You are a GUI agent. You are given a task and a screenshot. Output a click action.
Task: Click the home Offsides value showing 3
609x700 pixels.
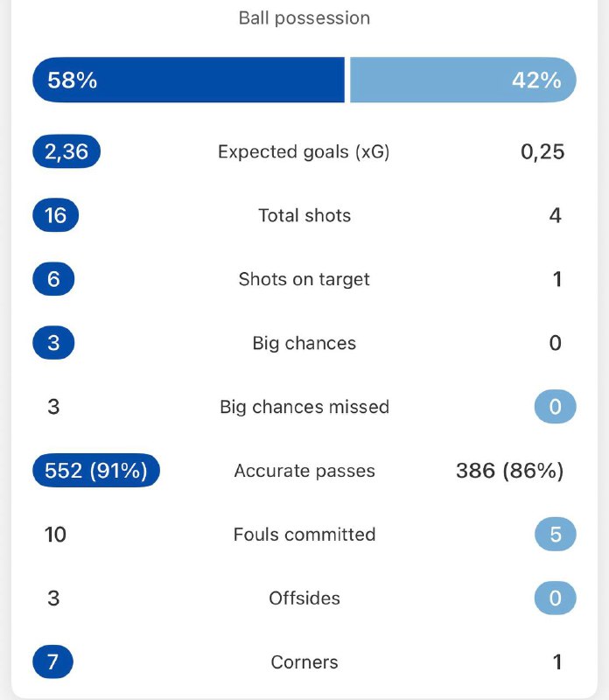coord(54,598)
